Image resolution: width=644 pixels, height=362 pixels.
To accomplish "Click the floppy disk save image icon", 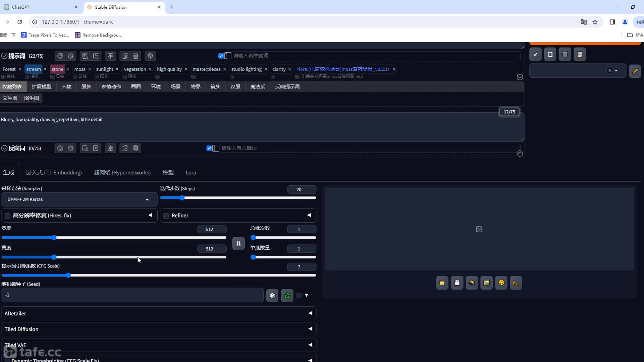I will 457,283.
